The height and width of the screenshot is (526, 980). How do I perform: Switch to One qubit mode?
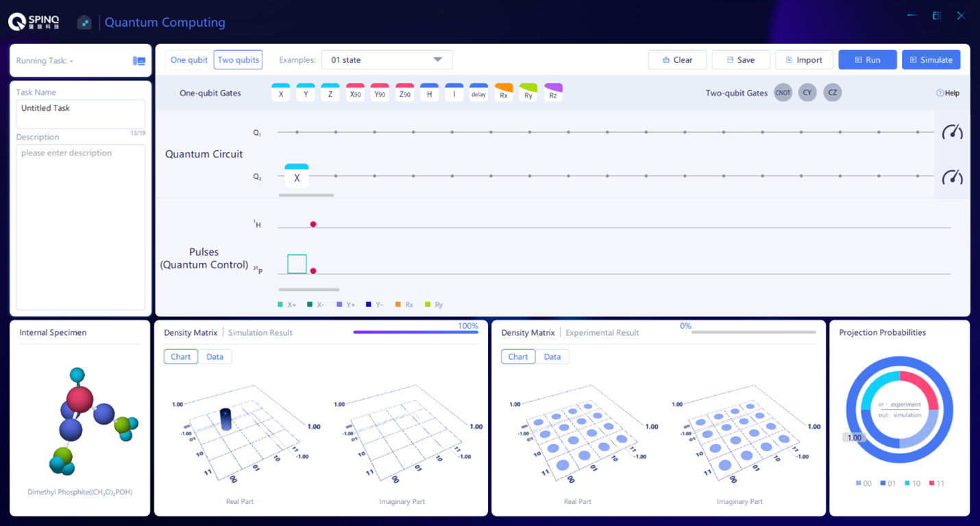click(x=189, y=60)
